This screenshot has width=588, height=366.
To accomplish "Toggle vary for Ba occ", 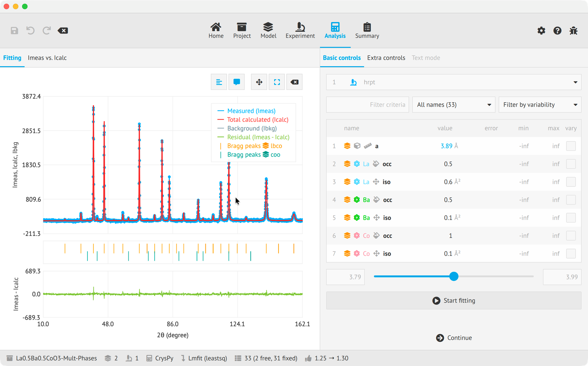I will 571,200.
